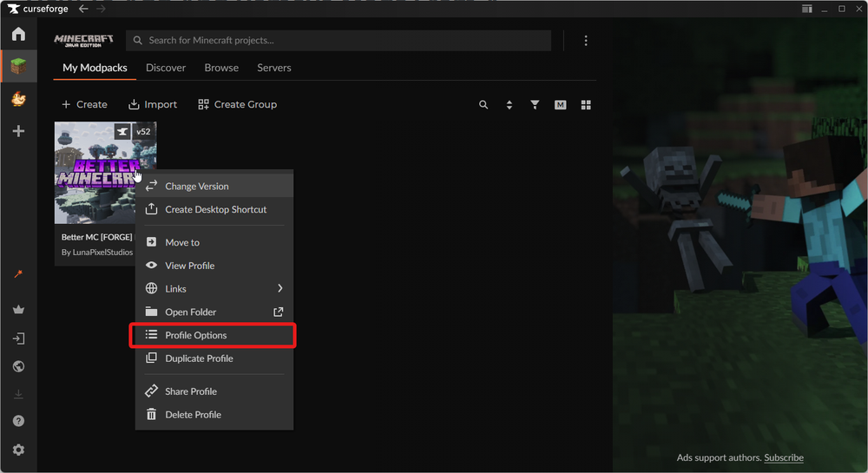
Task: Choose Create Desktop Shortcut
Action: click(x=214, y=210)
